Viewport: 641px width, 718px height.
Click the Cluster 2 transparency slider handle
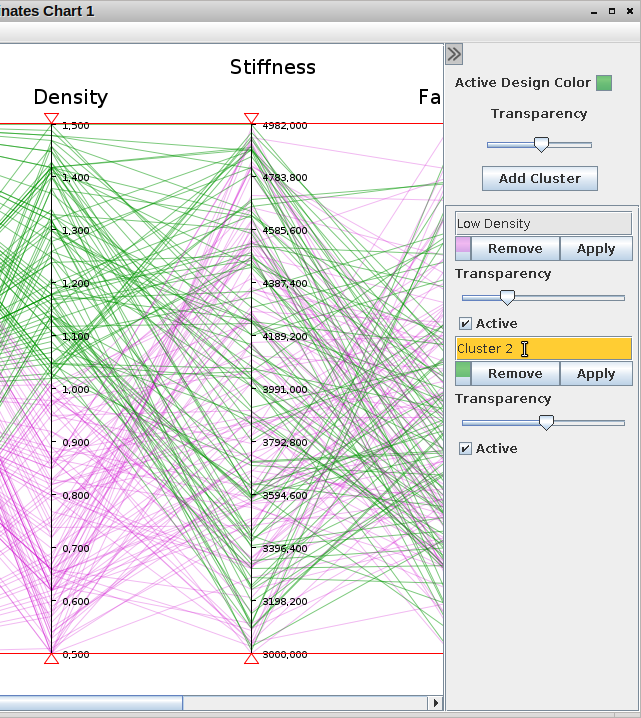click(x=546, y=423)
